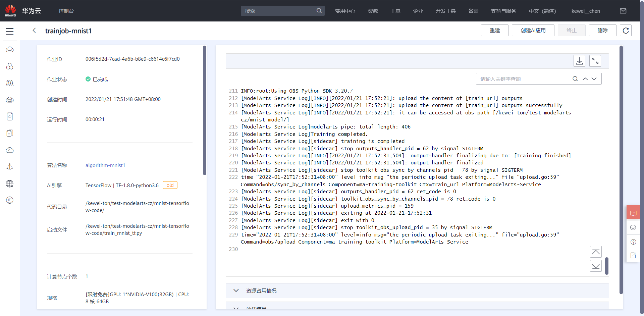The width and height of the screenshot is (644, 316).
Task: Click the search magnifier in top bar
Action: point(319,11)
